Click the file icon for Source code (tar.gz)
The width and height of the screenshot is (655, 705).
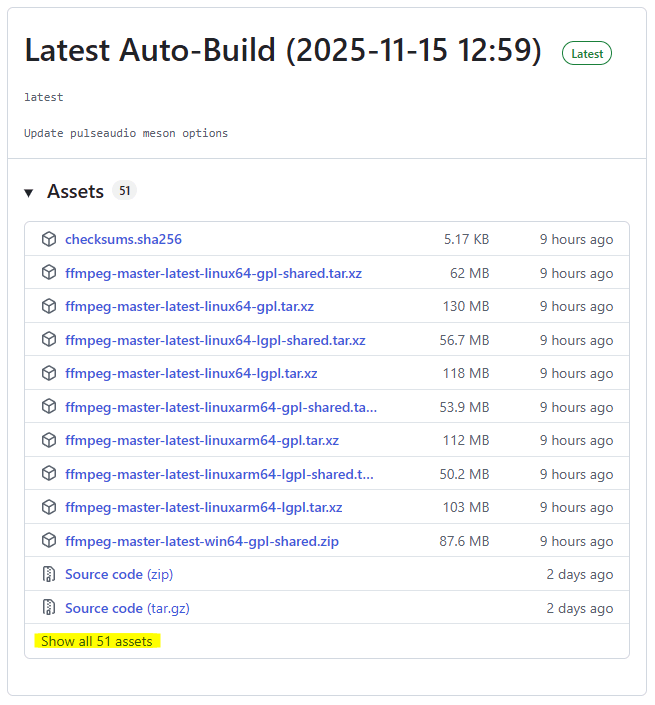tap(49, 608)
